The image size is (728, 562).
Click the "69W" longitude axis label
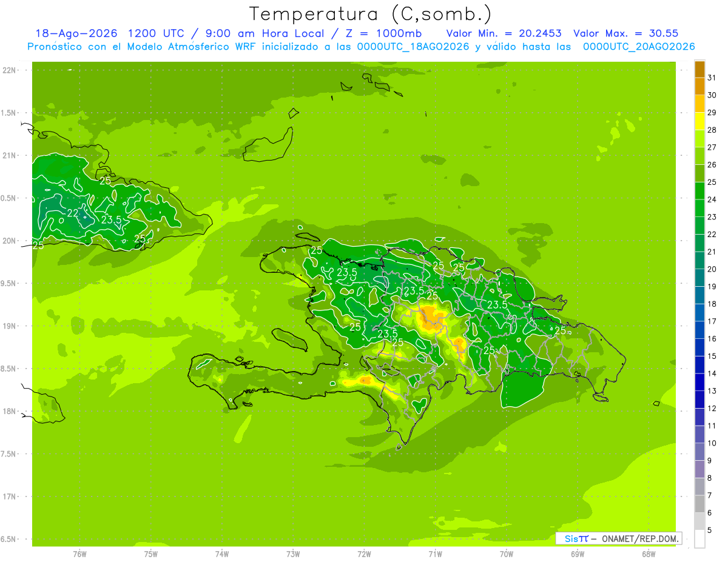[x=578, y=555]
